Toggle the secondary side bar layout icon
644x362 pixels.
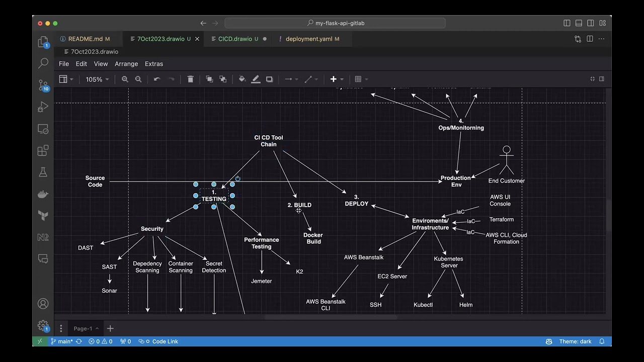click(590, 23)
